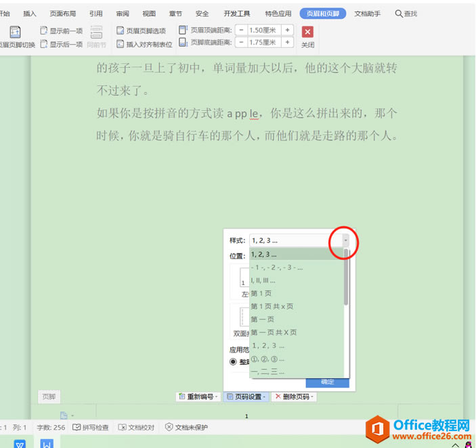Click the 确定 button

(327, 382)
